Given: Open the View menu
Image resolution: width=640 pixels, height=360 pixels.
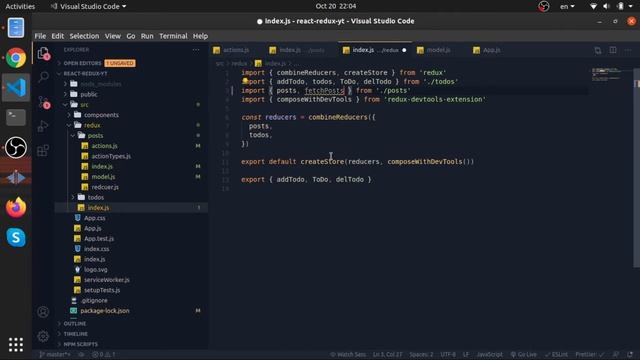Looking at the screenshot, I should [x=113, y=36].
